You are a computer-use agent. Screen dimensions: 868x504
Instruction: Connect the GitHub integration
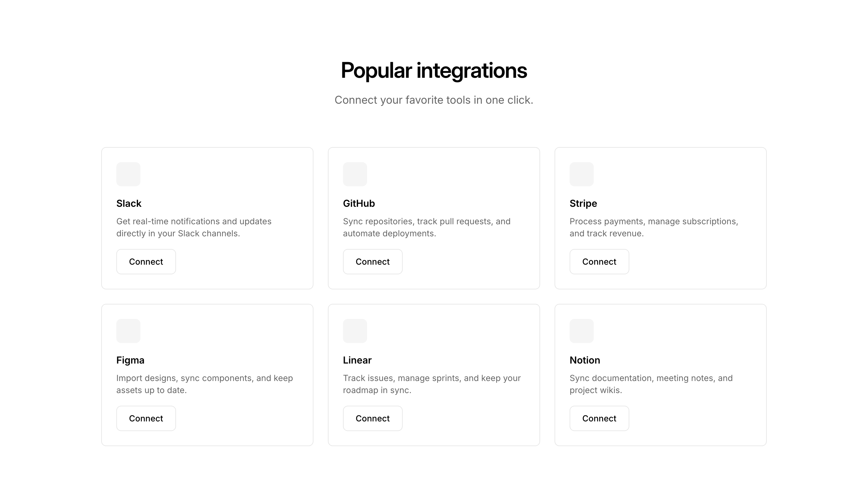click(372, 261)
